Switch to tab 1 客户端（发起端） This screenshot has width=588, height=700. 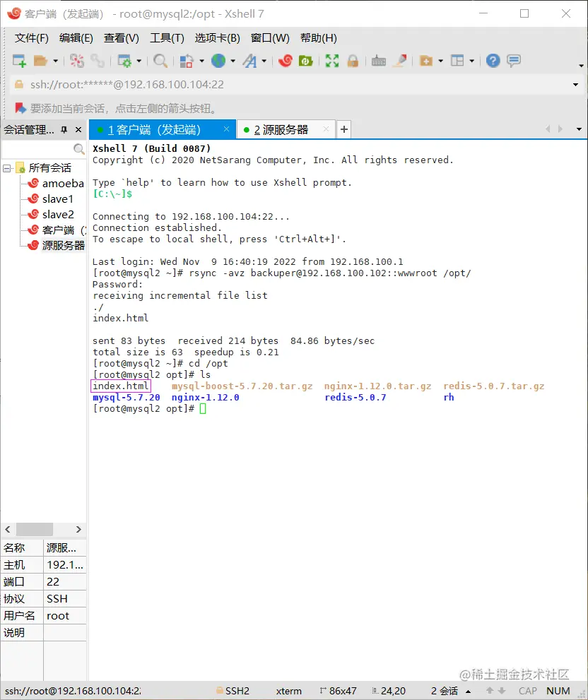click(x=163, y=130)
